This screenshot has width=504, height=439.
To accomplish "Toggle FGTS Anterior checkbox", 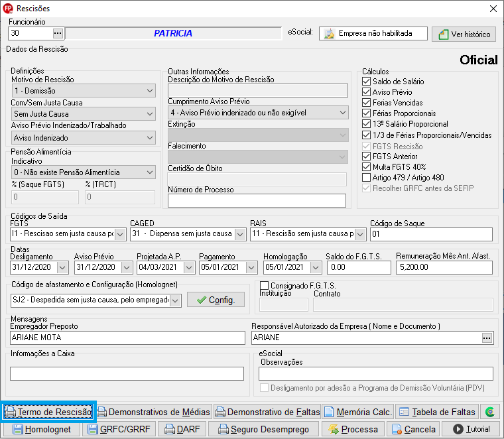I will 367,157.
